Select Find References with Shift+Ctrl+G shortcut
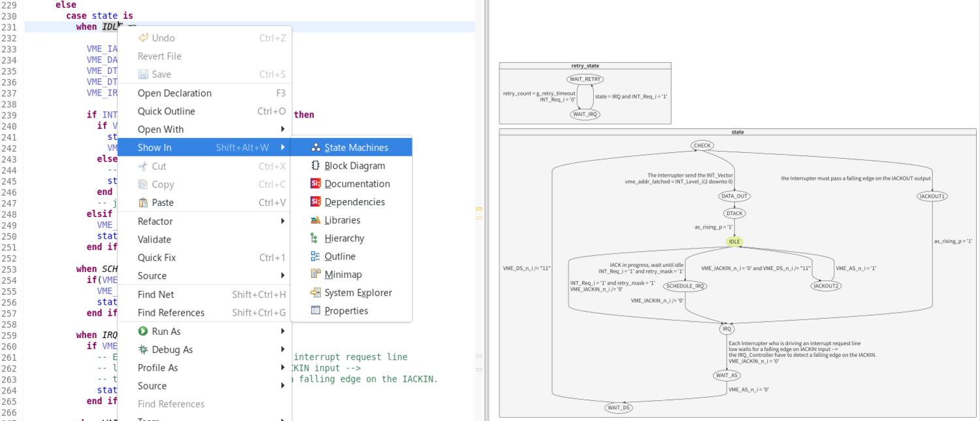The image size is (980, 421). (171, 313)
